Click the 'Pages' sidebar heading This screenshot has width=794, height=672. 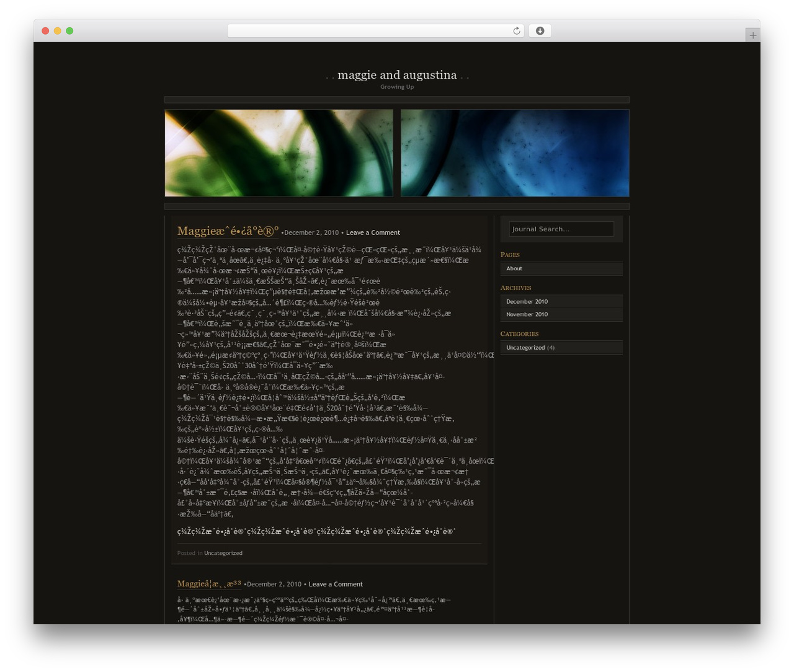[510, 255]
